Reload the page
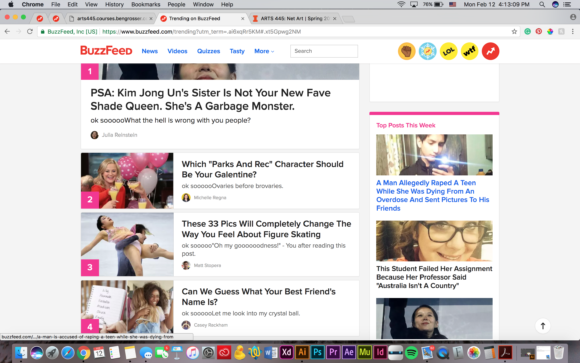Image resolution: width=580 pixels, height=363 pixels. pyautogui.click(x=30, y=31)
